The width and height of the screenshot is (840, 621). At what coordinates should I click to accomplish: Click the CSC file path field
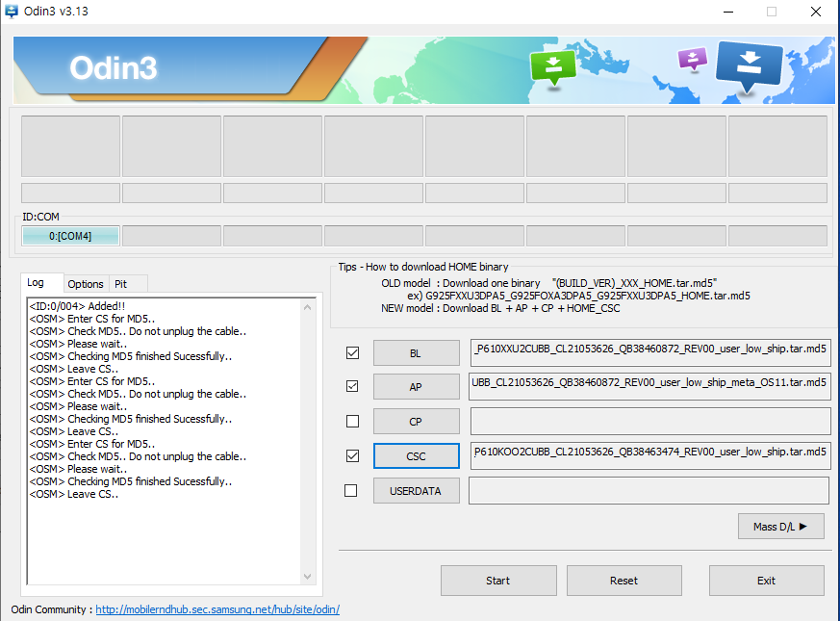(x=650, y=455)
